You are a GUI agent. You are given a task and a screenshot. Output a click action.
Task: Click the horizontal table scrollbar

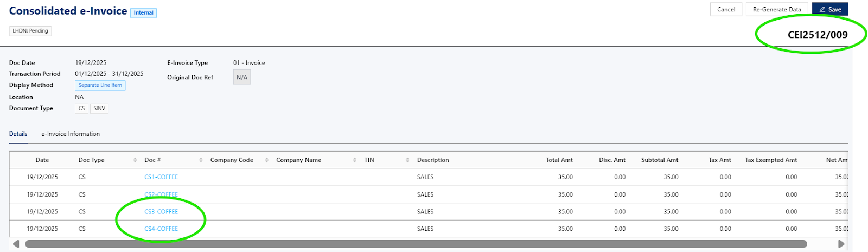(416, 244)
